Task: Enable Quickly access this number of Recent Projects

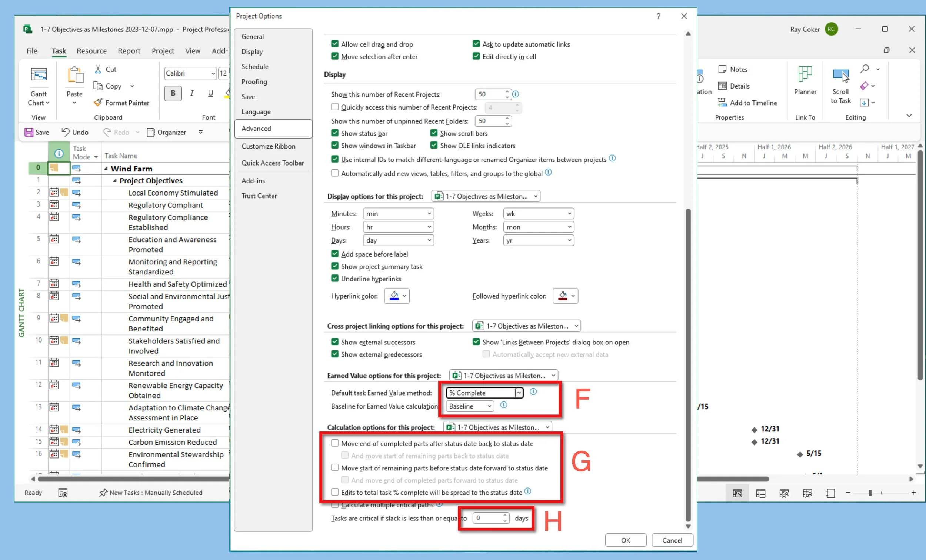Action: point(334,107)
